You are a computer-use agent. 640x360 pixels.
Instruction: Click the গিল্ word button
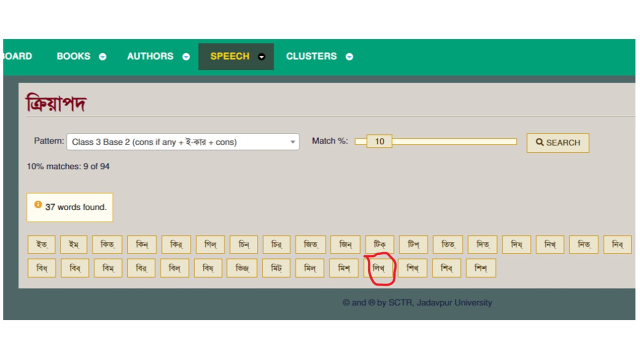[x=210, y=244]
